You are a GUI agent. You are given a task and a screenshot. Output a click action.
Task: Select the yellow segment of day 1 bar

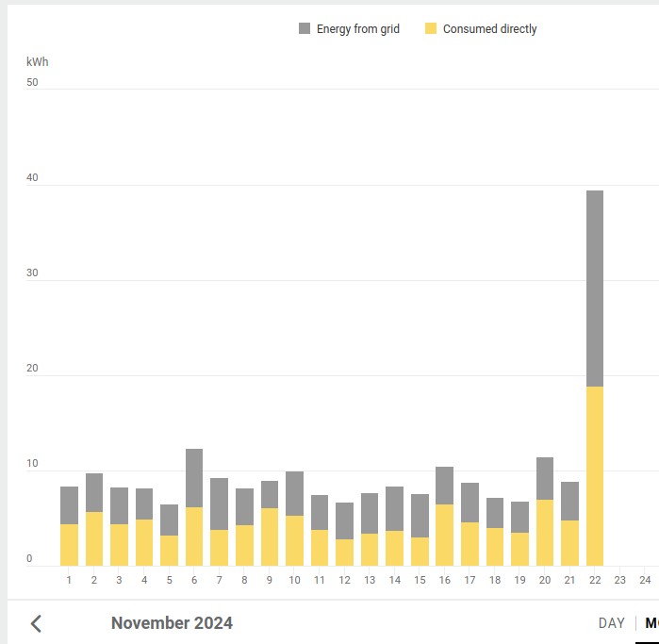coord(69,544)
